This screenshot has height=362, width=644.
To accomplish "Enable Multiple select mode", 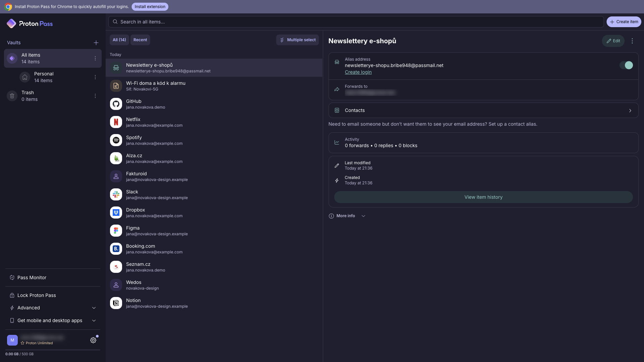I will [x=298, y=40].
